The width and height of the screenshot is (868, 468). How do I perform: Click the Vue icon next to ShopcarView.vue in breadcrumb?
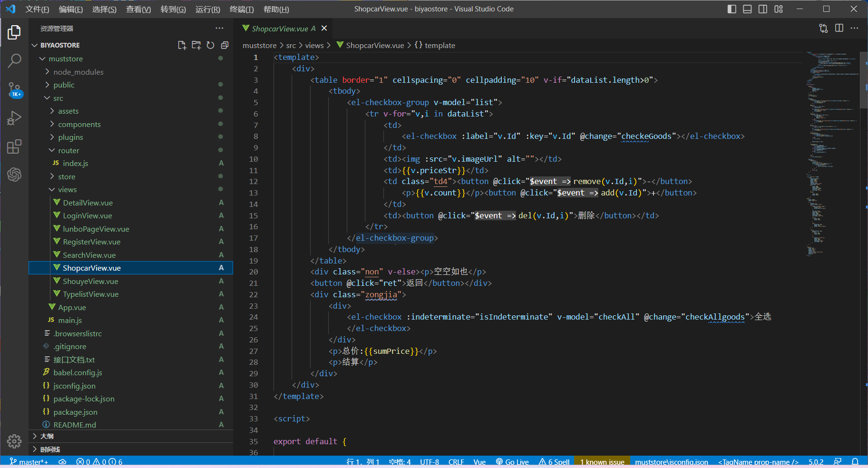(x=340, y=45)
